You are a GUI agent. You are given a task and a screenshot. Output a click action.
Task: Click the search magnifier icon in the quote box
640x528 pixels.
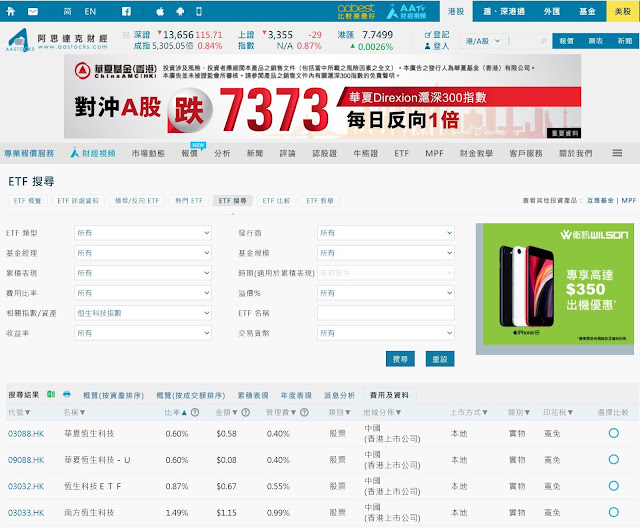[543, 41]
